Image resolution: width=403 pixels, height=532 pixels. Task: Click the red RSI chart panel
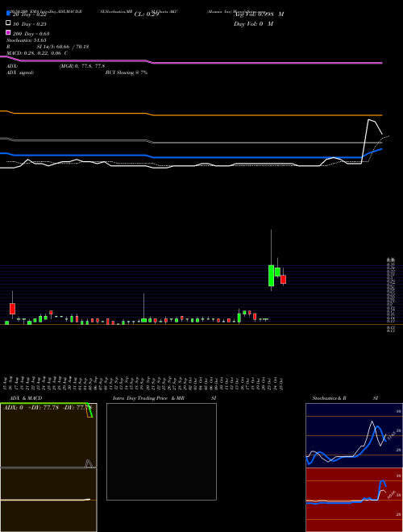[x=354, y=500]
